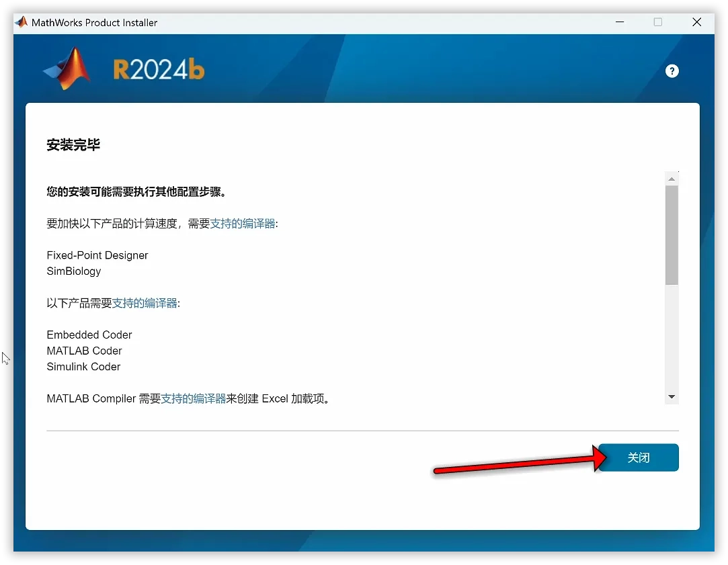Image resolution: width=728 pixels, height=565 pixels.
Task: Select the Fixed-Point Designer text
Action: coord(97,255)
